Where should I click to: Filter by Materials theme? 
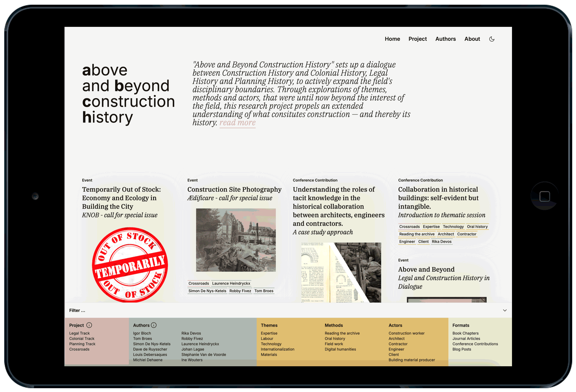[x=269, y=355]
